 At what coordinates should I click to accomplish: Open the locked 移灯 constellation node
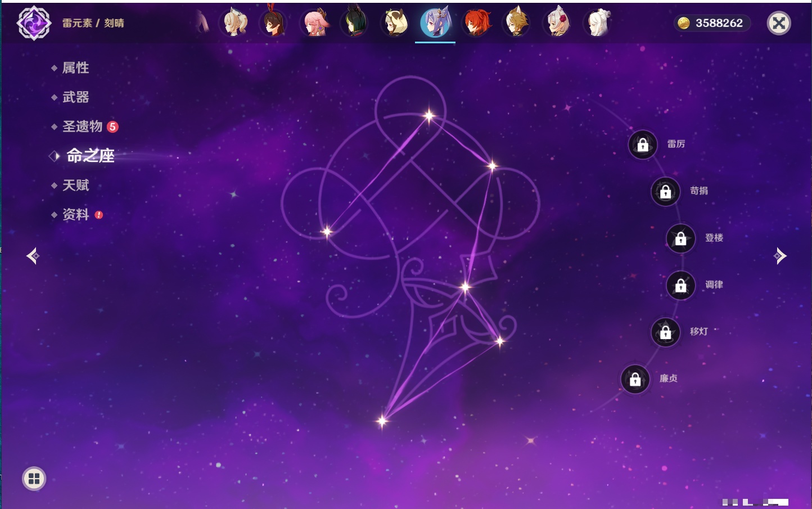(666, 332)
